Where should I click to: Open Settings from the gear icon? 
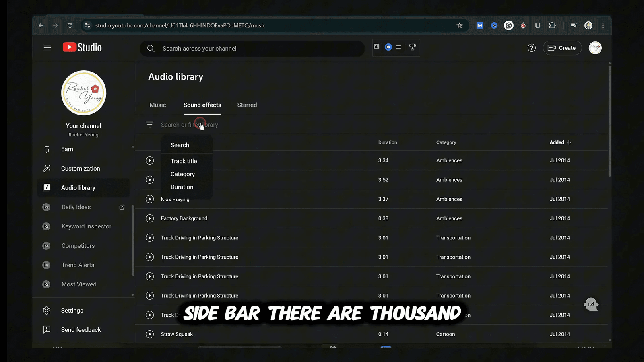[72, 310]
